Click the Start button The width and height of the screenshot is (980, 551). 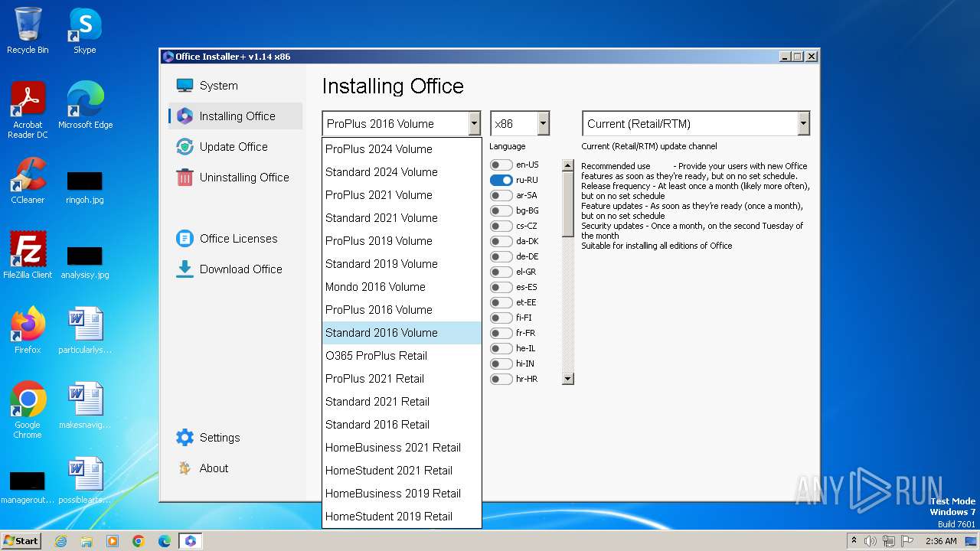point(21,541)
